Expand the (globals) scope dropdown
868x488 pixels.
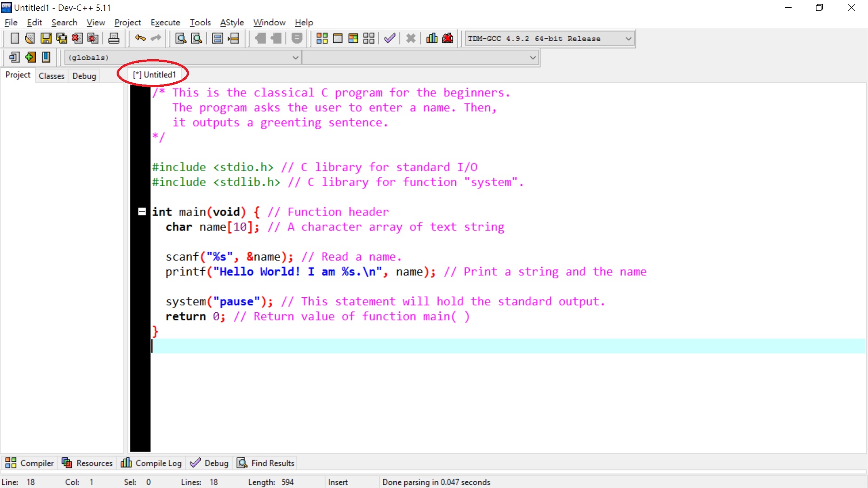pyautogui.click(x=295, y=58)
